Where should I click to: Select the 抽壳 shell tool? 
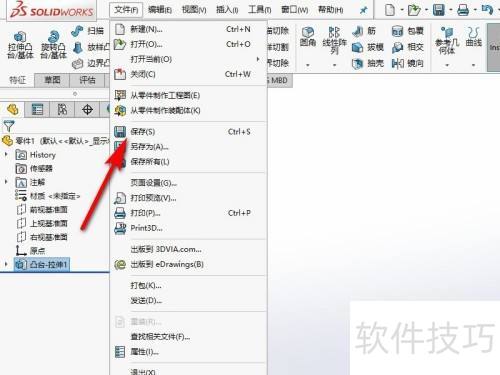coord(368,63)
